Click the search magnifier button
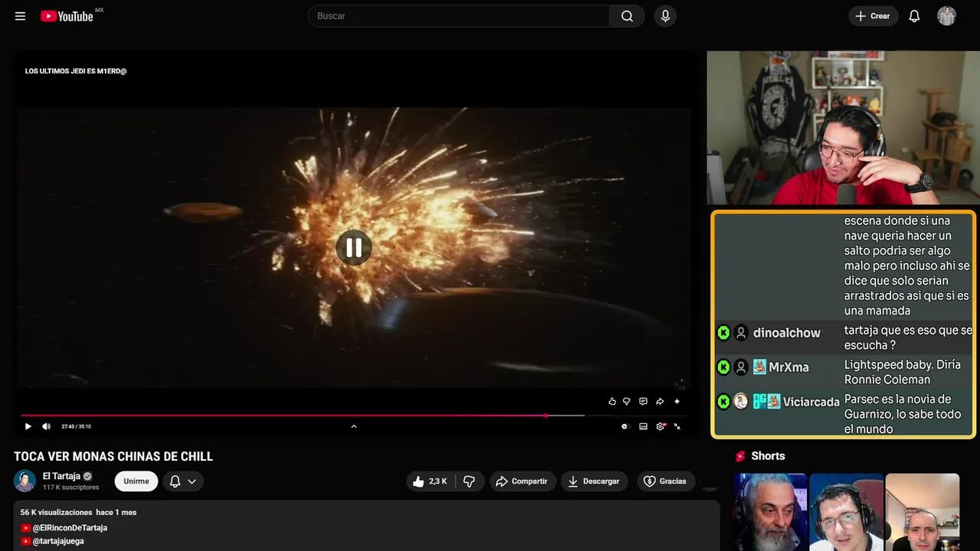The height and width of the screenshot is (551, 980). click(x=627, y=16)
